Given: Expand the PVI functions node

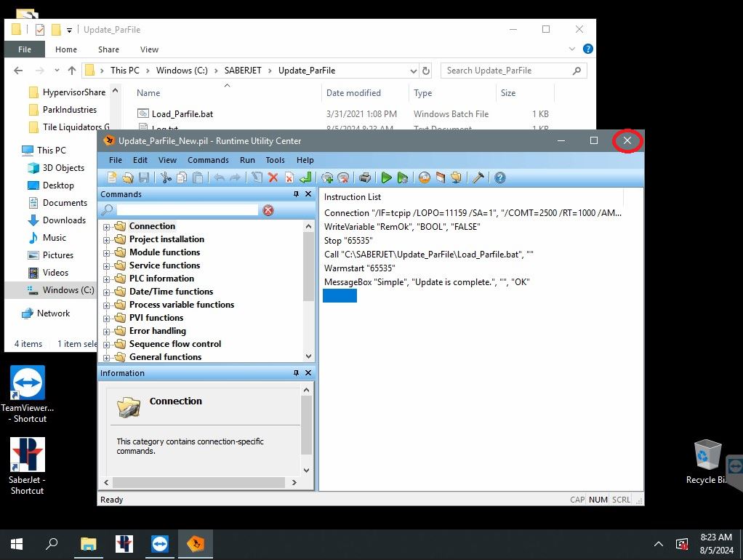Looking at the screenshot, I should (x=106, y=319).
